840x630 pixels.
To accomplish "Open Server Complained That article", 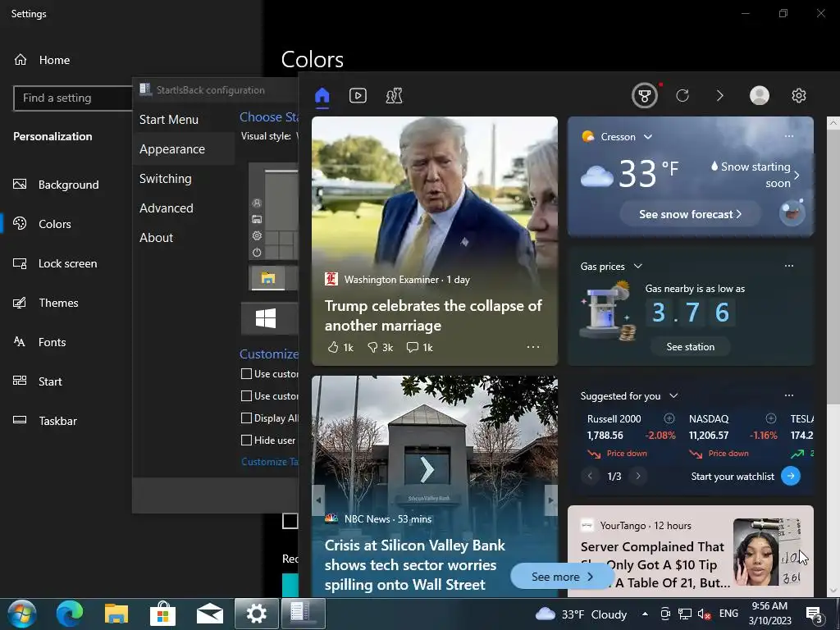I will 655,564.
